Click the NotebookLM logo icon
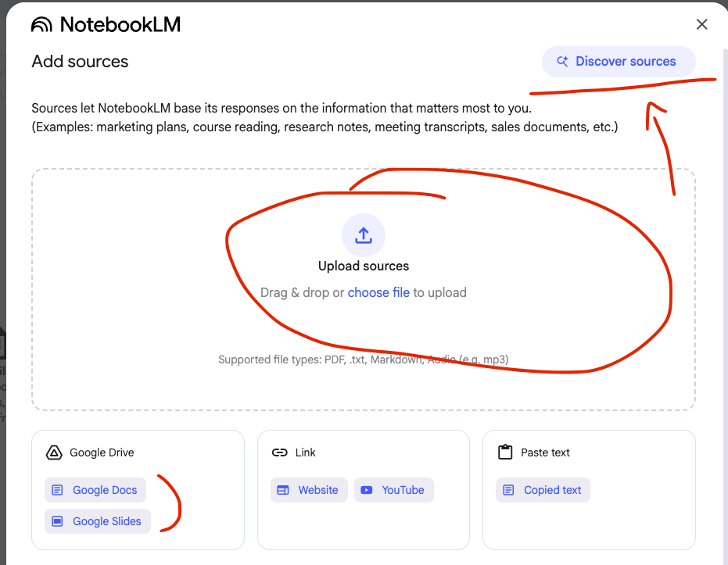The width and height of the screenshot is (728, 565). (x=41, y=24)
